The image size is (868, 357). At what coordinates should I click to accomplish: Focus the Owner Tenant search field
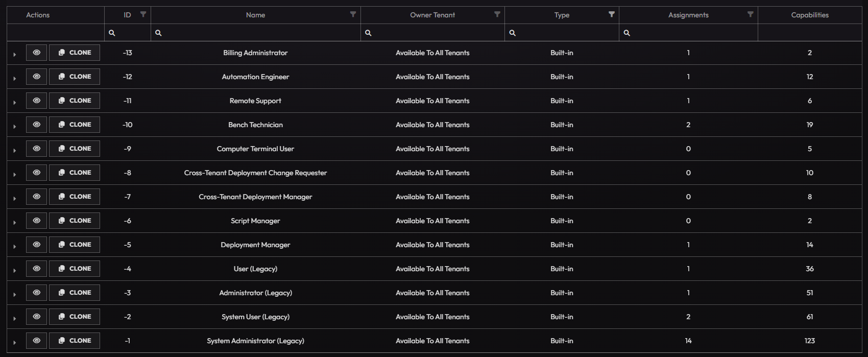[433, 33]
